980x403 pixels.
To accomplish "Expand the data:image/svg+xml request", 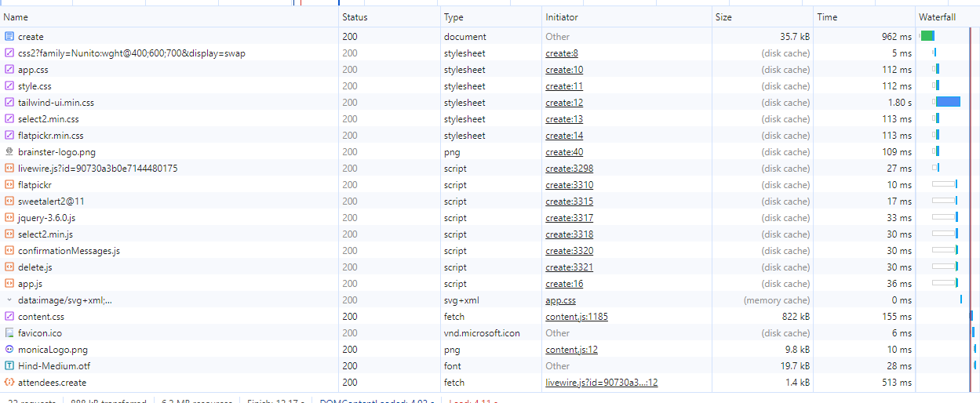I will [x=9, y=300].
